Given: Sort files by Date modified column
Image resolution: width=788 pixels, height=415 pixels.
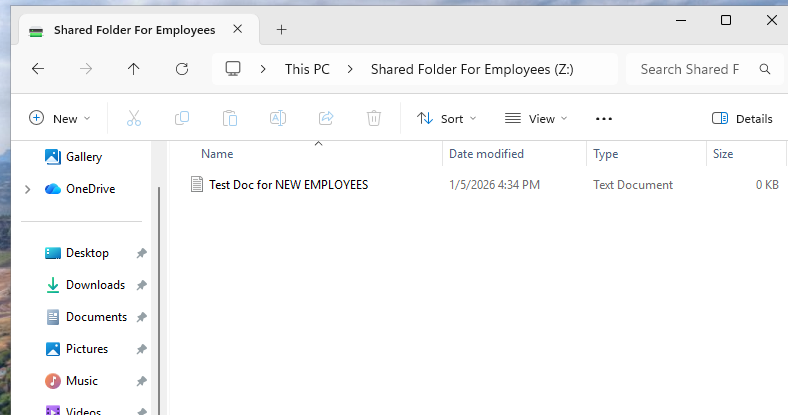Looking at the screenshot, I should pyautogui.click(x=486, y=154).
